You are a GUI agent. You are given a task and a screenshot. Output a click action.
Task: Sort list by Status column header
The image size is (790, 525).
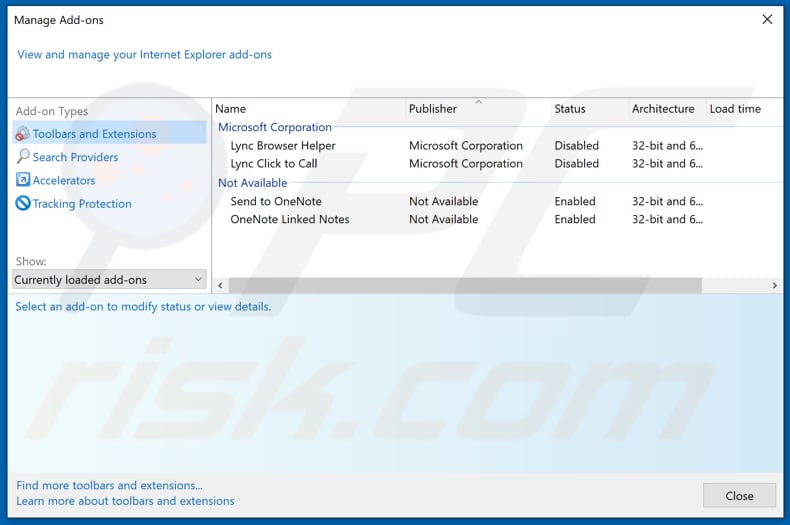(x=569, y=109)
